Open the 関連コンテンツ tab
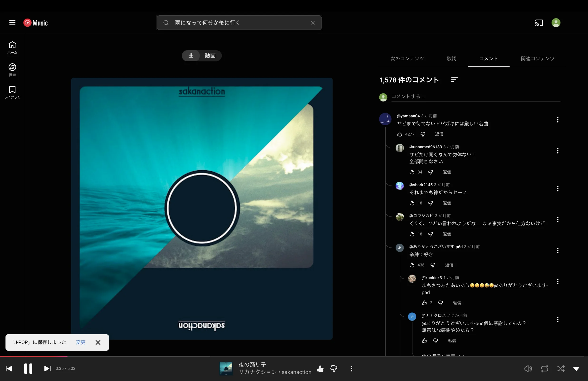The image size is (588, 381). 538,59
